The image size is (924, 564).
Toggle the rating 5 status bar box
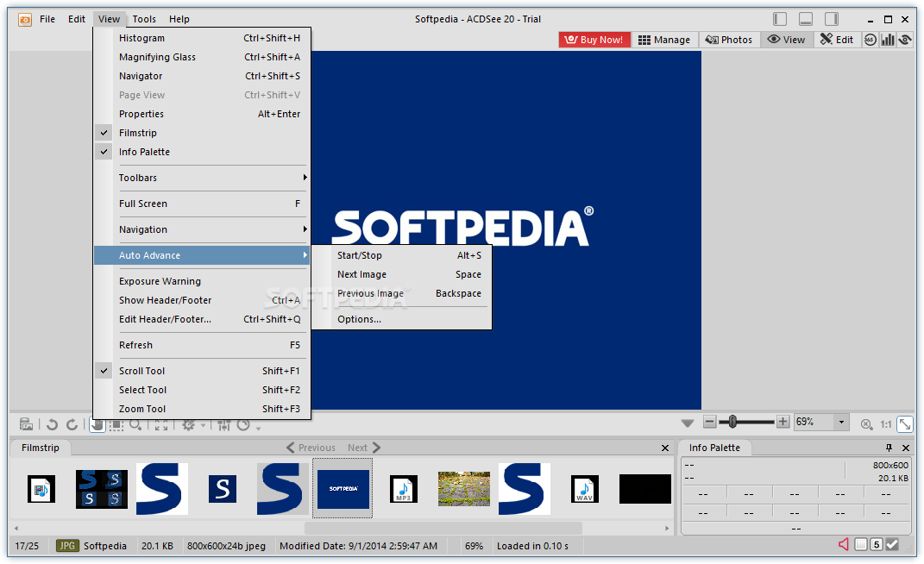point(877,544)
